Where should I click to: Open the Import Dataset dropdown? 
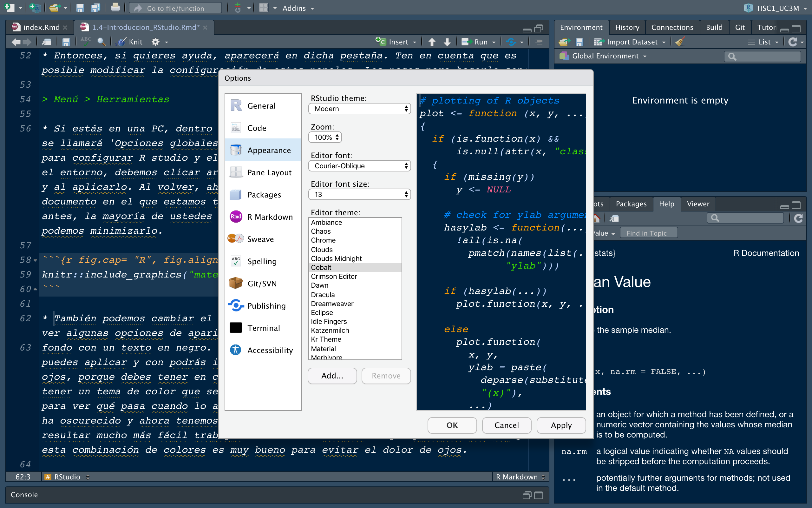(630, 42)
